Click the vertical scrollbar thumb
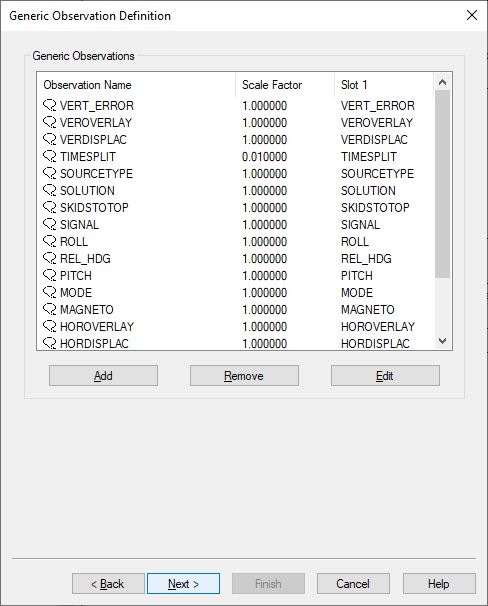The image size is (488, 606). click(442, 184)
